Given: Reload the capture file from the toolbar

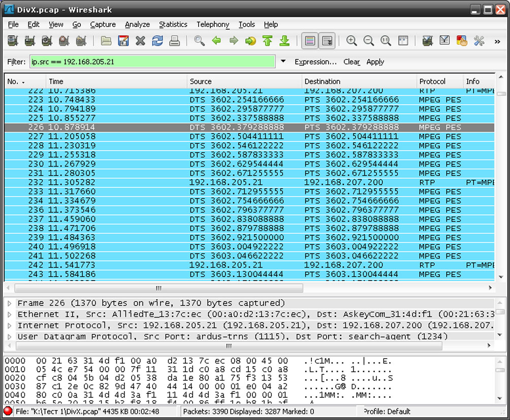Looking at the screenshot, I should click(157, 41).
